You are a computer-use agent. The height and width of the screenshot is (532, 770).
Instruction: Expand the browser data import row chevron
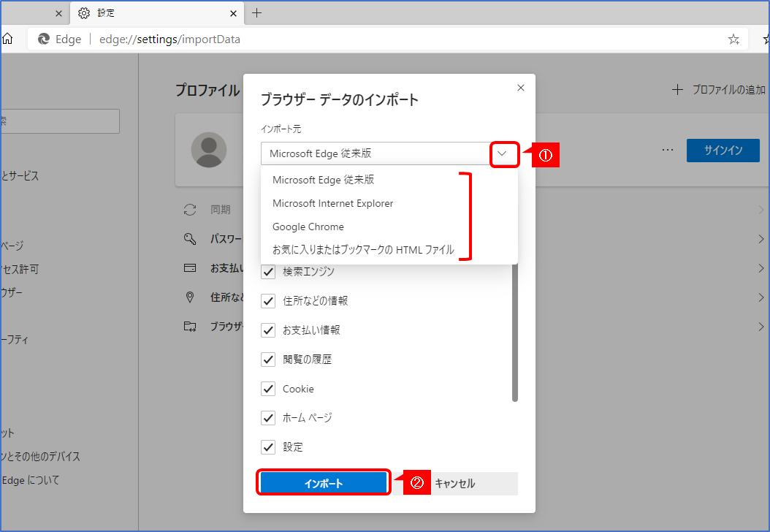tap(761, 327)
